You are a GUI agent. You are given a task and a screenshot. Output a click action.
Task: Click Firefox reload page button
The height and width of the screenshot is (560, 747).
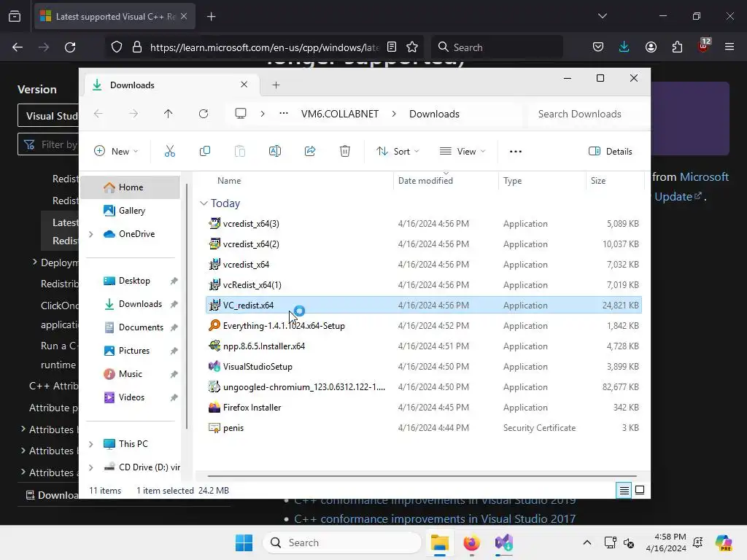[x=70, y=47]
